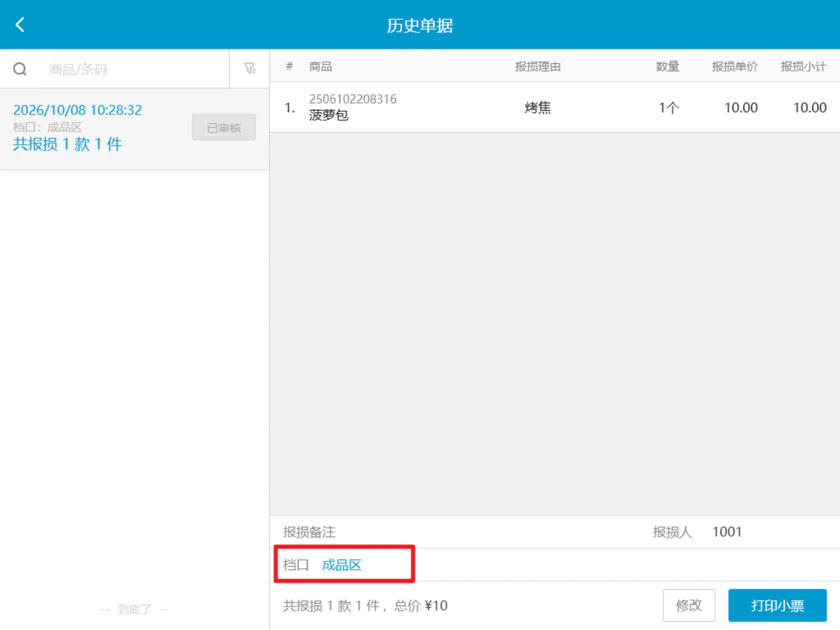Open the filter icon beside search

(250, 68)
